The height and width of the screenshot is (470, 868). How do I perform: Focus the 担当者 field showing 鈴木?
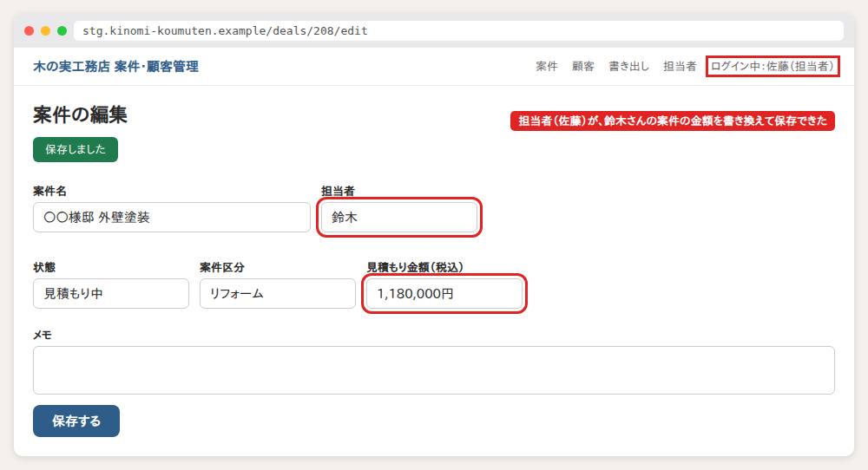pos(399,218)
